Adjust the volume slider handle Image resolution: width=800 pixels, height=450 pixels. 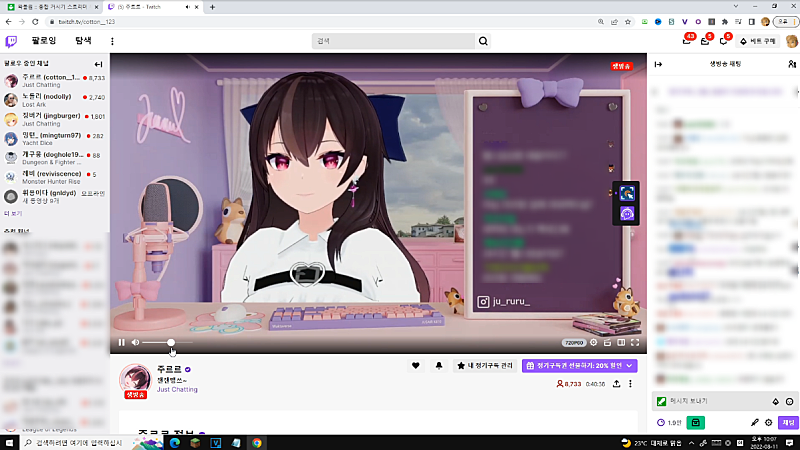pyautogui.click(x=171, y=342)
